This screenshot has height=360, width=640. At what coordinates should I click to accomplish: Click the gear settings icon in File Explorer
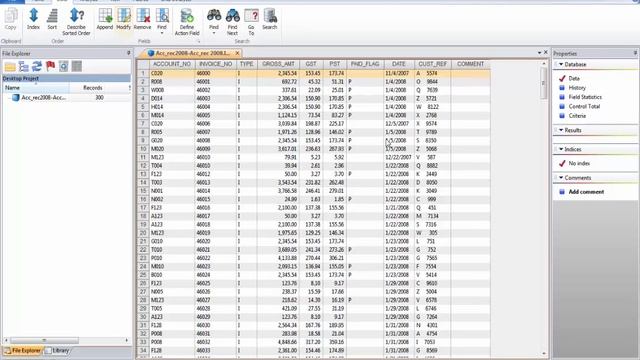64,66
